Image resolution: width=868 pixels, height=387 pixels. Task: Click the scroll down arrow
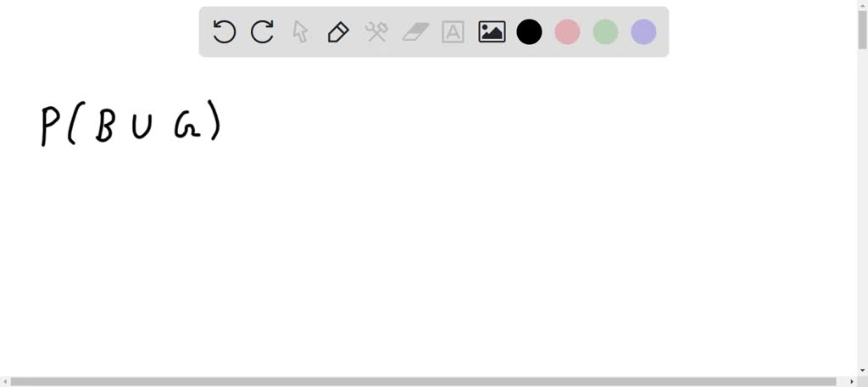862,372
